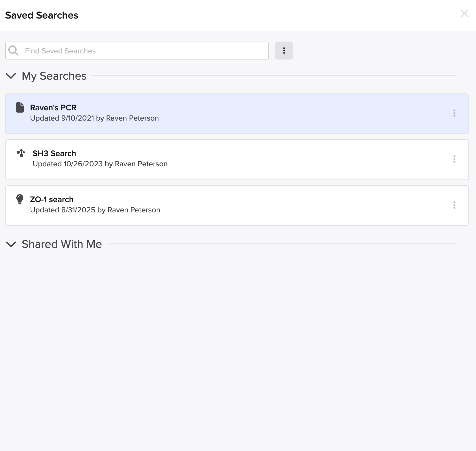
Task: Click the Updated 9/10/2021 line of Raven's PCR
Action: [94, 118]
